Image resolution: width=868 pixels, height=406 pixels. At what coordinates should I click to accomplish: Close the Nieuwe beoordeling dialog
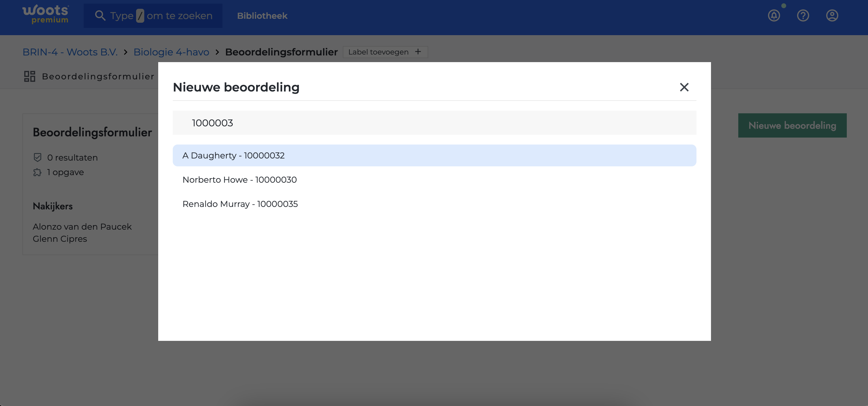coord(684,87)
